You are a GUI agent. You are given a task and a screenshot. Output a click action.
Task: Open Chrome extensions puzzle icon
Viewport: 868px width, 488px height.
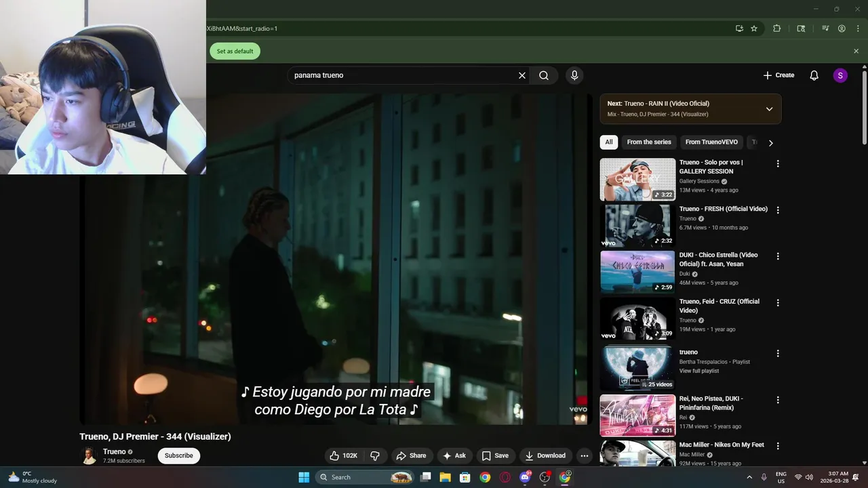[x=777, y=28]
